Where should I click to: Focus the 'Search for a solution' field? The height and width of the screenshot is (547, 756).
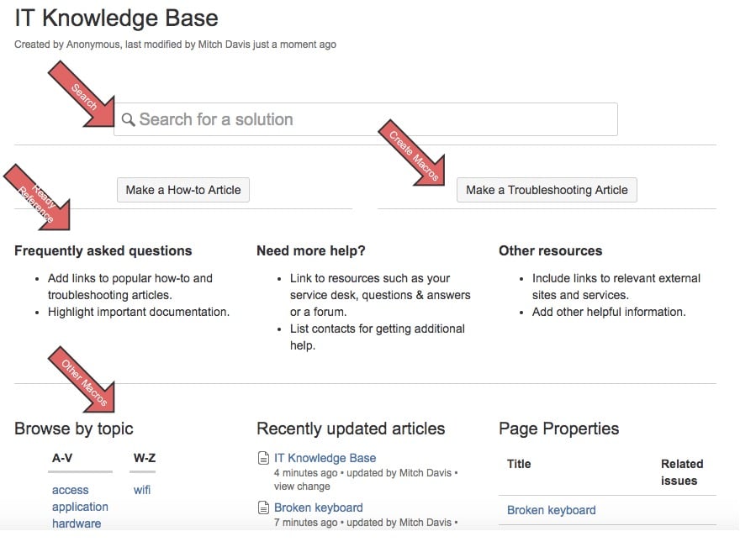[370, 119]
